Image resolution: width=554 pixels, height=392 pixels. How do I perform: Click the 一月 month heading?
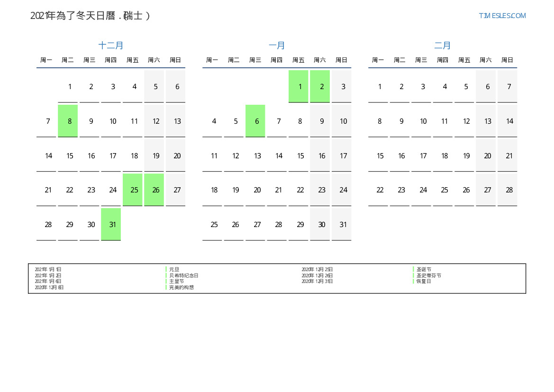277,46
